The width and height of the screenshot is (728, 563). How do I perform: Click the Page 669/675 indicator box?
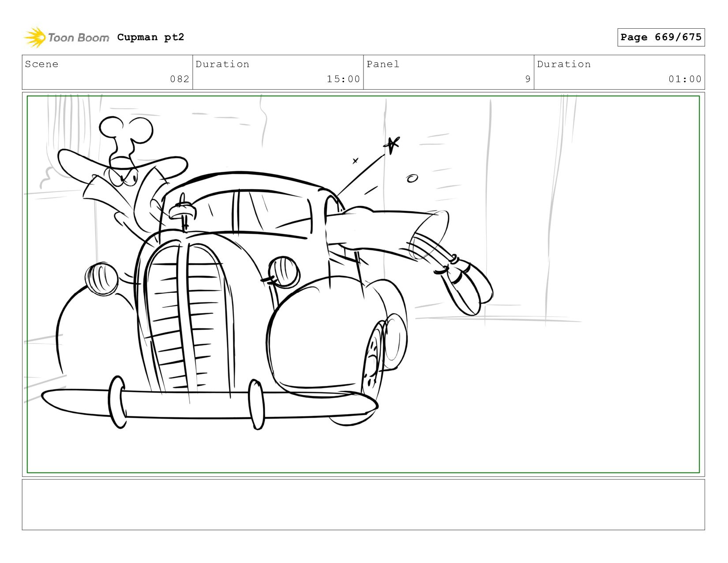[660, 37]
